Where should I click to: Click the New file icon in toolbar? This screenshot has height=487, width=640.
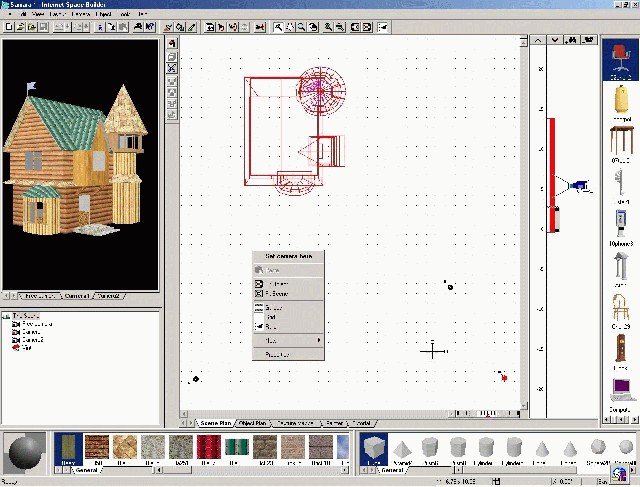9,27
